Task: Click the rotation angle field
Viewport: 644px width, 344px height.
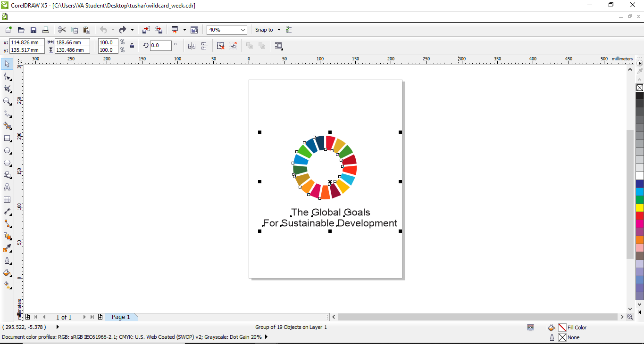Action: click(x=160, y=46)
